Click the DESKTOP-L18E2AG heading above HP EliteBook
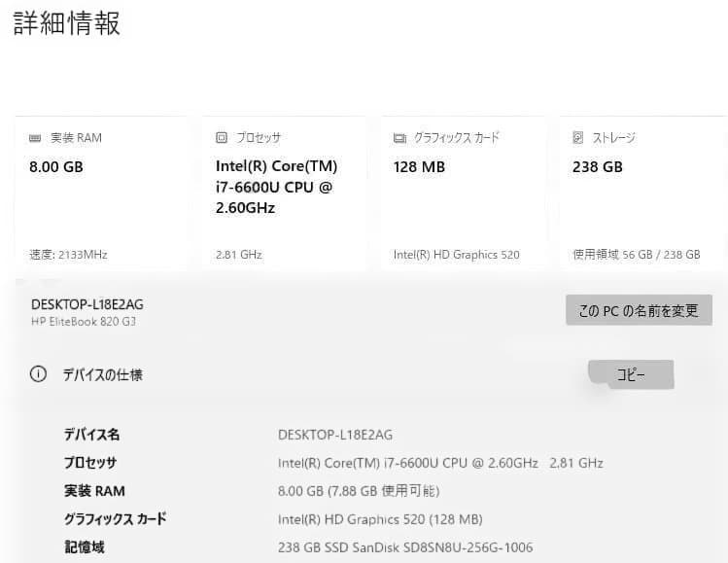Image resolution: width=728 pixels, height=563 pixels. [87, 304]
